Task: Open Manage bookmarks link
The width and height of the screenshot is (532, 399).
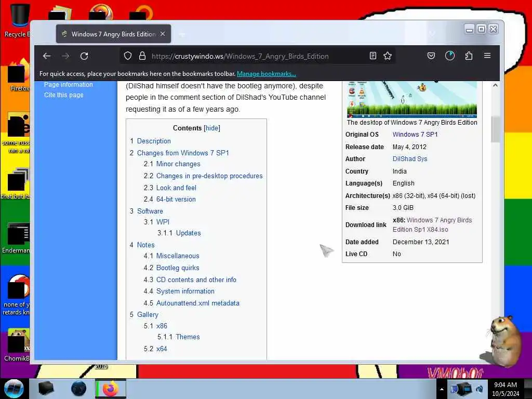Action: coord(267,74)
